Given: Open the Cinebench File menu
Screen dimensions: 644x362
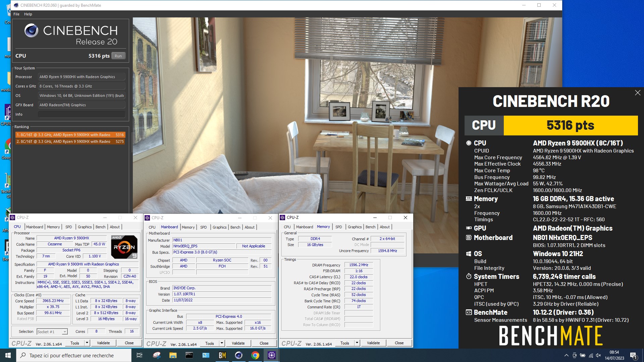Looking at the screenshot, I should (16, 14).
